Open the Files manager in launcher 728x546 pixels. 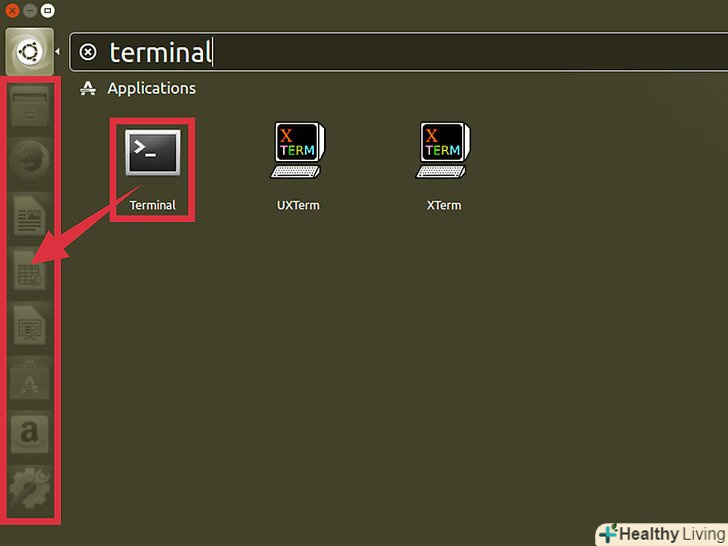pyautogui.click(x=30, y=106)
